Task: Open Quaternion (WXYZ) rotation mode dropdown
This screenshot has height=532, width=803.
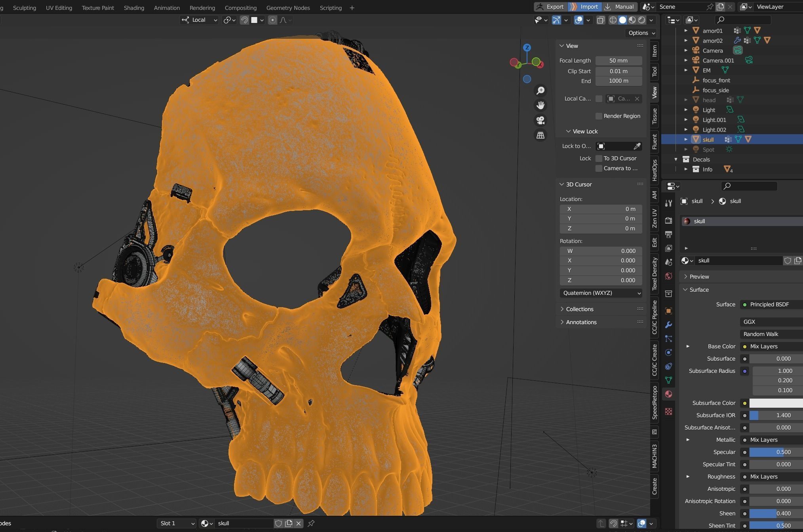Action: point(601,293)
